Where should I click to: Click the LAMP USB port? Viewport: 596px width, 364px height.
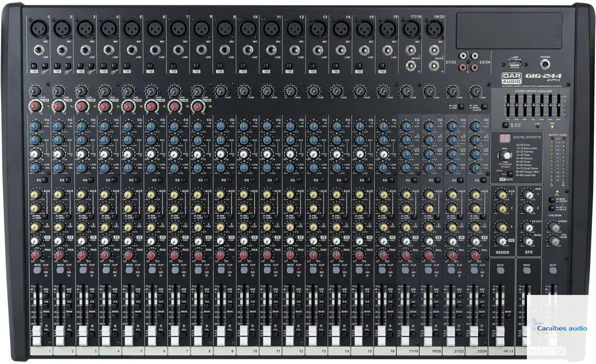(515, 64)
